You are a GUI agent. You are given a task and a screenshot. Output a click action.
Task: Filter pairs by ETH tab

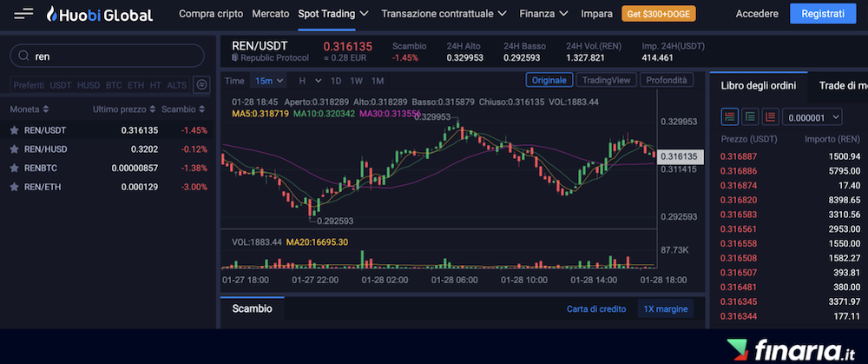coord(135,85)
